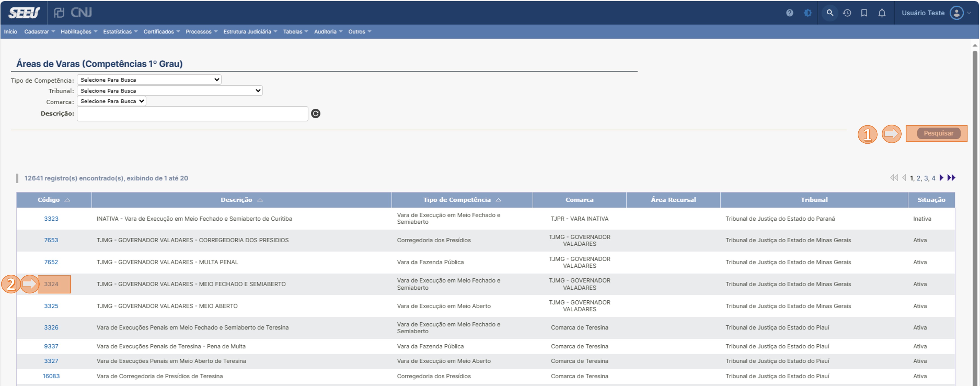Open record code 3326
980x386 pixels.
[x=51, y=327]
